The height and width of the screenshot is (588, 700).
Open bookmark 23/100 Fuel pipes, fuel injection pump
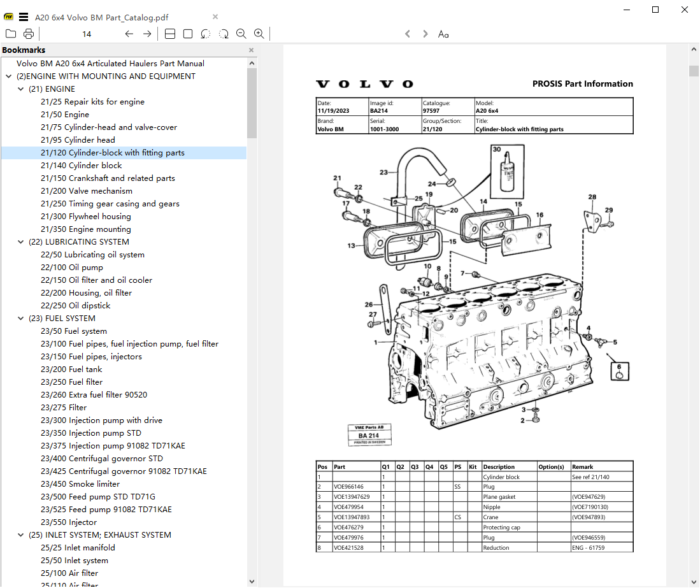click(x=129, y=344)
